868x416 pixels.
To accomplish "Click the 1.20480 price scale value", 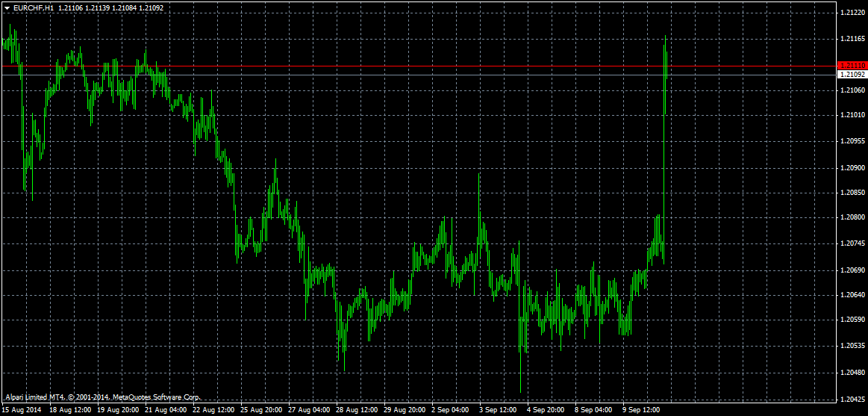I will click(853, 373).
